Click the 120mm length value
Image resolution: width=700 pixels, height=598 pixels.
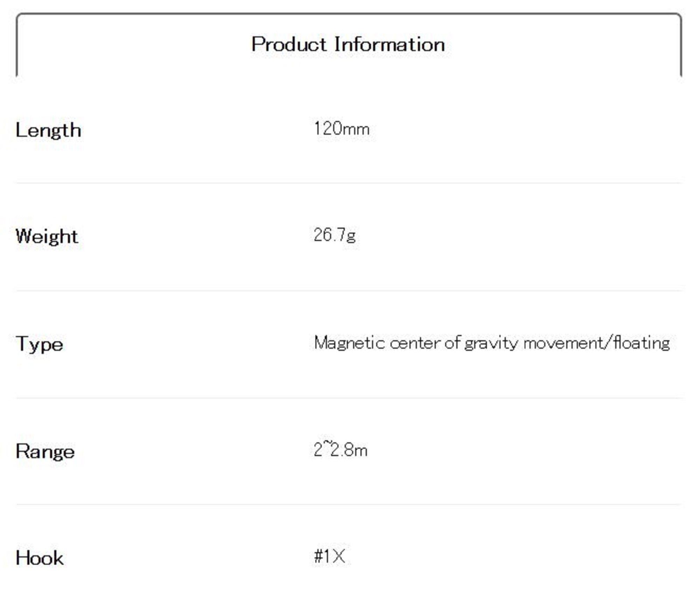click(342, 129)
